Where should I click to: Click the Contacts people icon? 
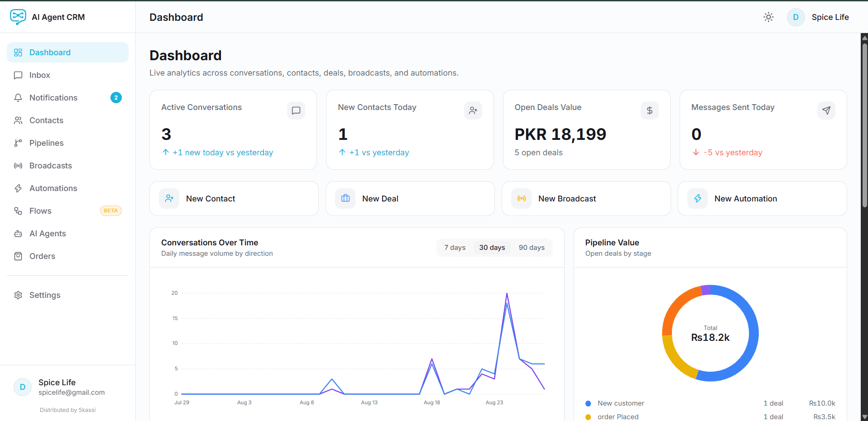(x=18, y=120)
